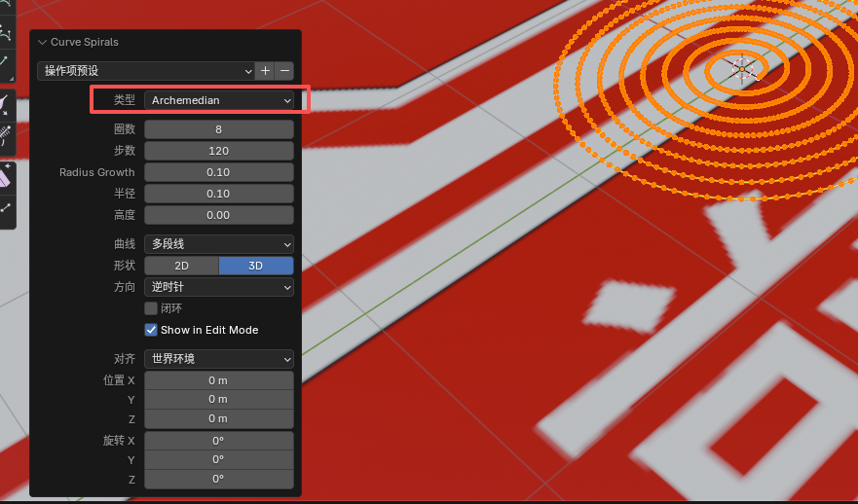Screen dimensions: 858x504
Task: Set shape to 3D
Action: point(255,266)
